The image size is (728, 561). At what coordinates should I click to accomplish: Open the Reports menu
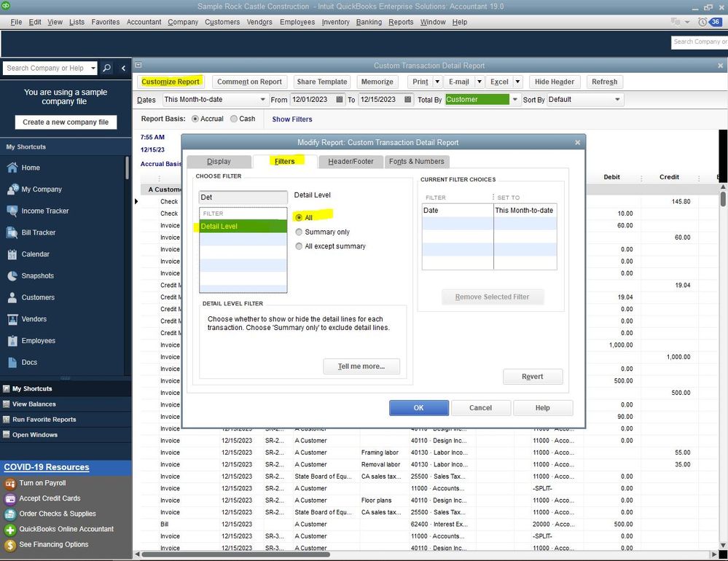[401, 22]
